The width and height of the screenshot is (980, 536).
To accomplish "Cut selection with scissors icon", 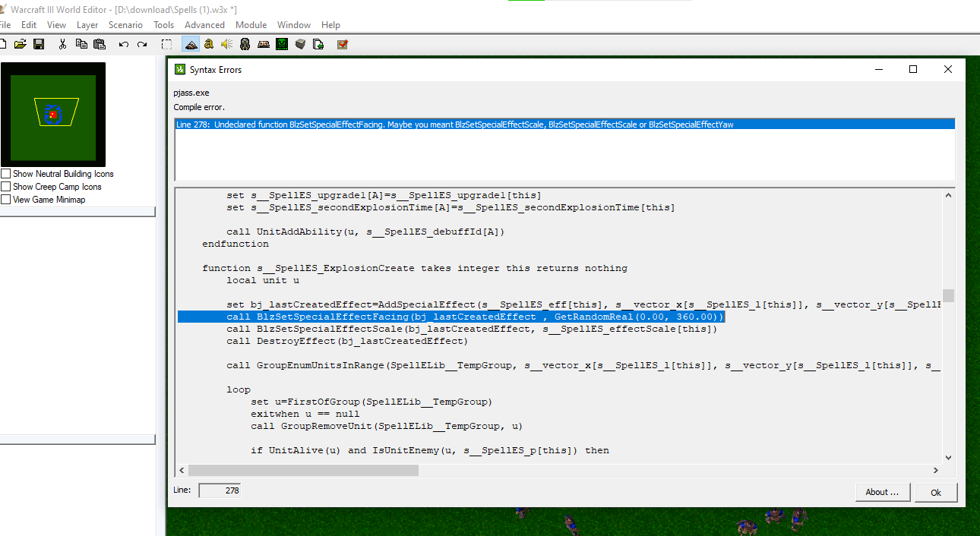I will [x=62, y=44].
